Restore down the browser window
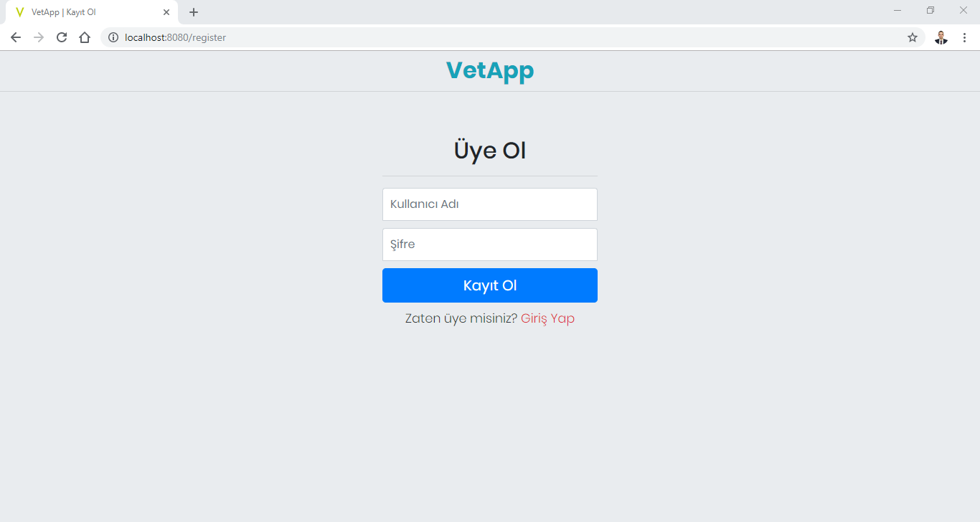The width and height of the screenshot is (980, 522). (x=930, y=10)
